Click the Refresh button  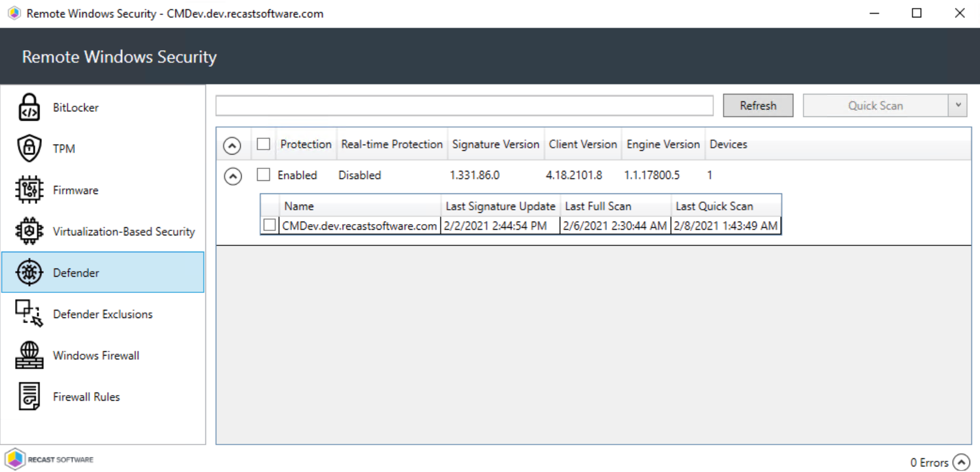[758, 106]
